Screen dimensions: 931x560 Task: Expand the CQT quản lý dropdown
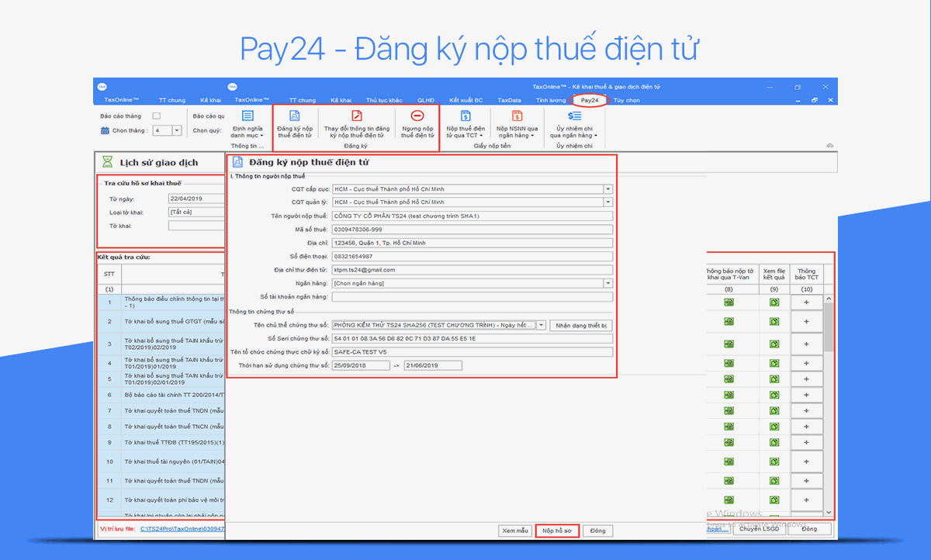pos(607,202)
